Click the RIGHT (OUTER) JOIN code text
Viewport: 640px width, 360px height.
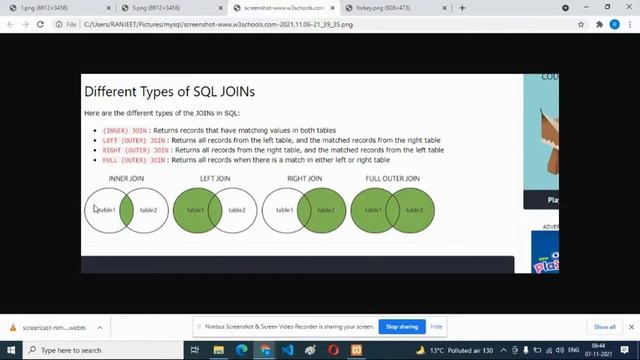(x=136, y=150)
